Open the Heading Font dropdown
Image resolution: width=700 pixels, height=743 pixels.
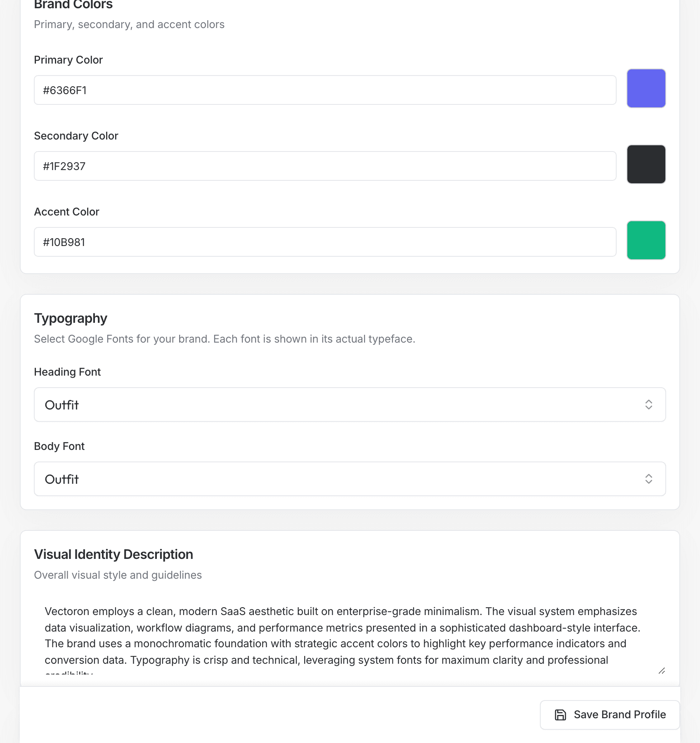pos(350,405)
